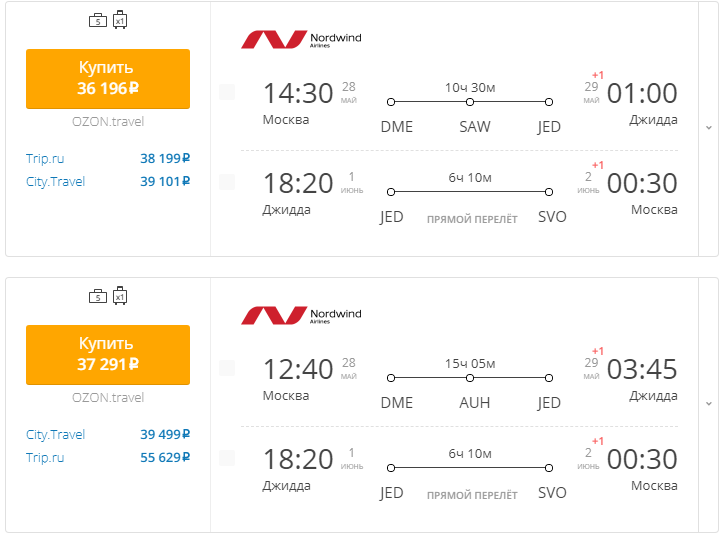The height and width of the screenshot is (536, 724).
Task: Expand details of the 37 291₽ flight card
Action: coord(709,404)
